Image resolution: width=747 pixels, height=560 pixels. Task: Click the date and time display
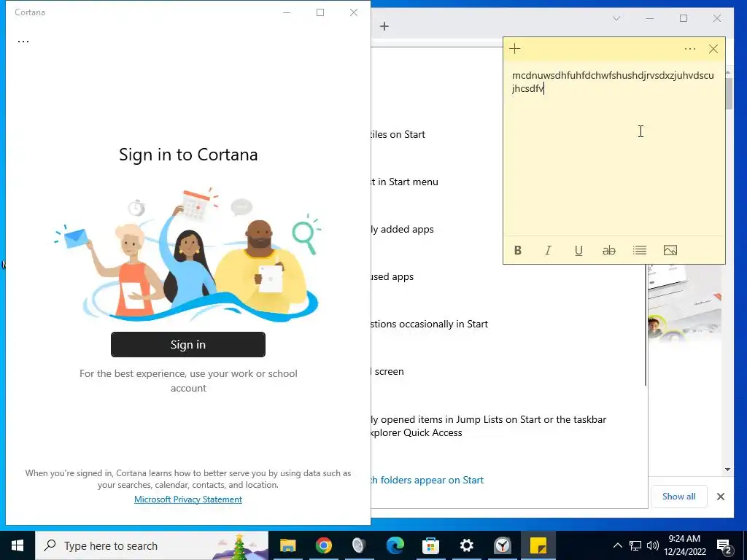[x=684, y=545]
